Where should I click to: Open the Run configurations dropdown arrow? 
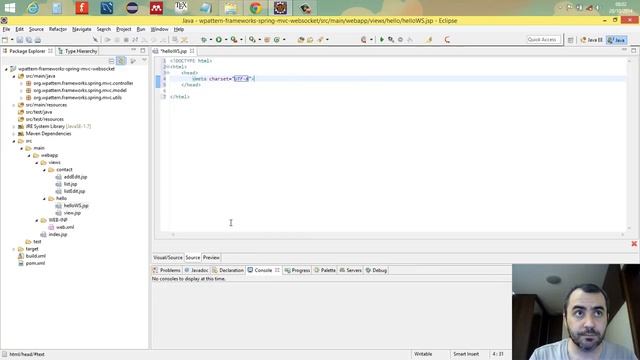pos(226,40)
